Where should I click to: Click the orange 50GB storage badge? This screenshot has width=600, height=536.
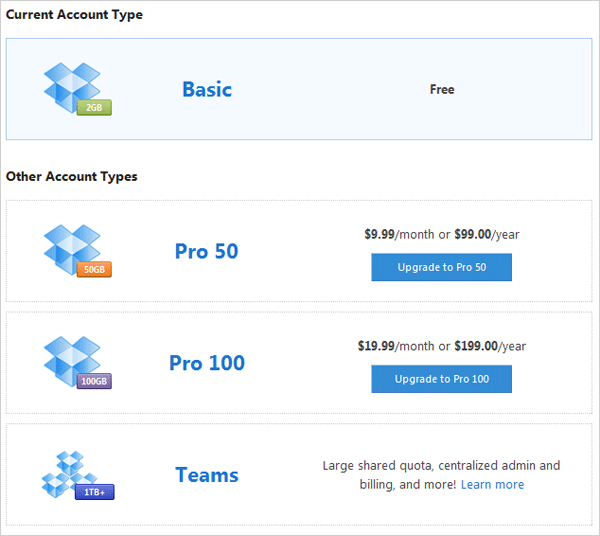[94, 269]
